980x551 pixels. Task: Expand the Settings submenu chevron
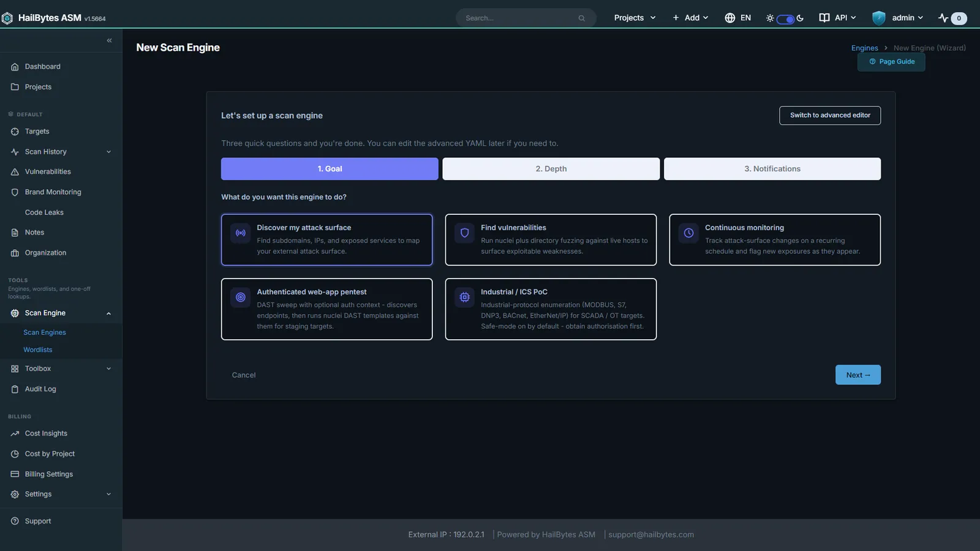pos(109,494)
